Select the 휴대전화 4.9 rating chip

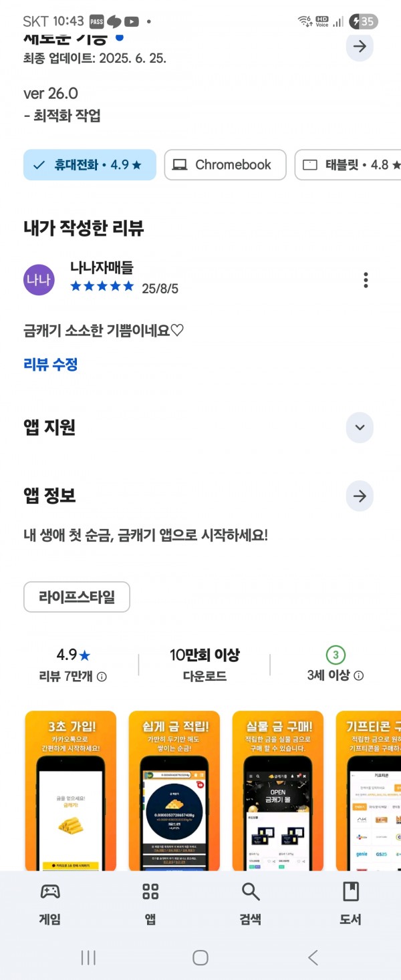click(90, 165)
